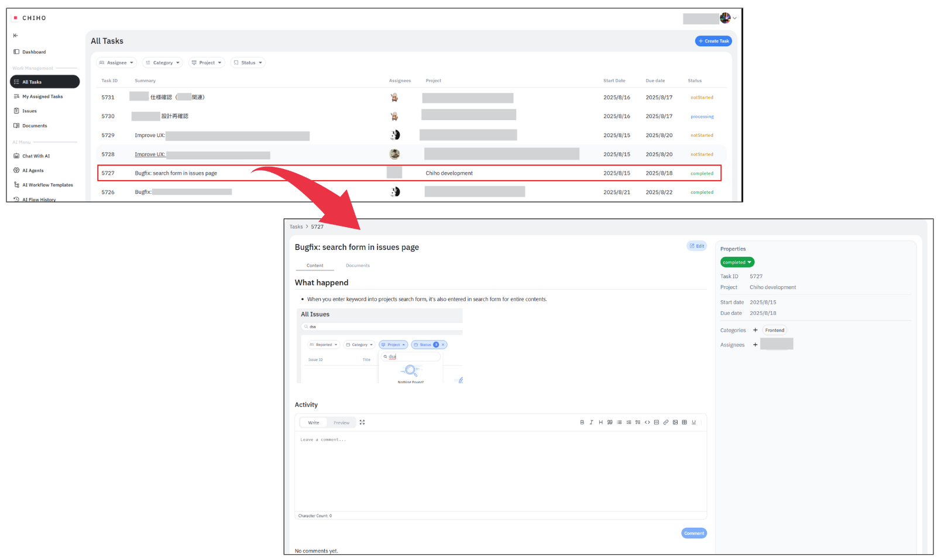Screen dimensions: 941x560
Task: Open the Category filter dropdown
Action: click(x=163, y=63)
